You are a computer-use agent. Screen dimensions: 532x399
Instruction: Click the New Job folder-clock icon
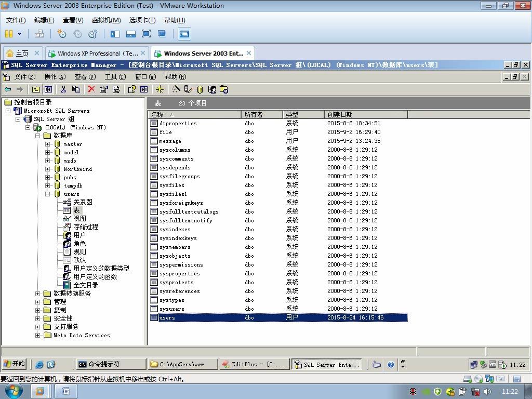224,89
